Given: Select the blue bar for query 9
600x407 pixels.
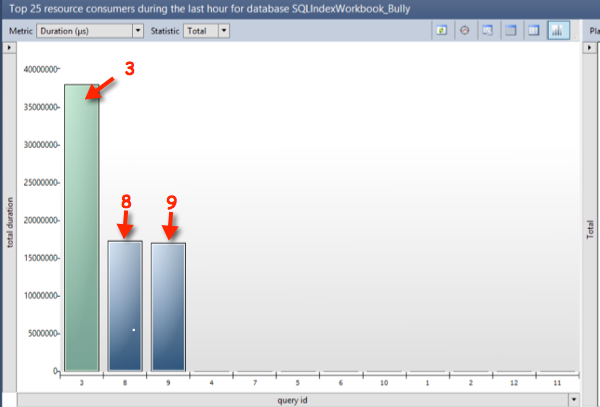Looking at the screenshot, I should 168,307.
